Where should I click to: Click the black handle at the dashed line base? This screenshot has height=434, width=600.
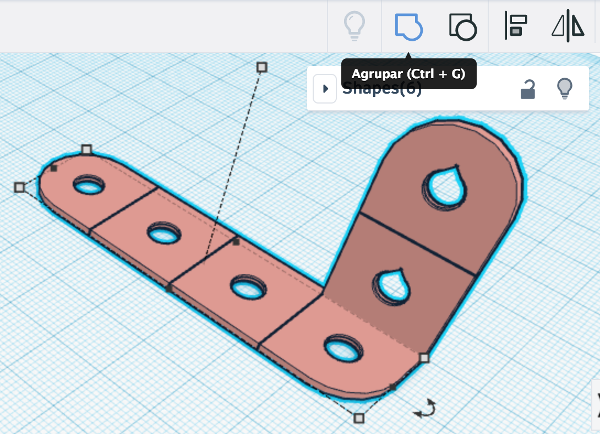coord(235,242)
